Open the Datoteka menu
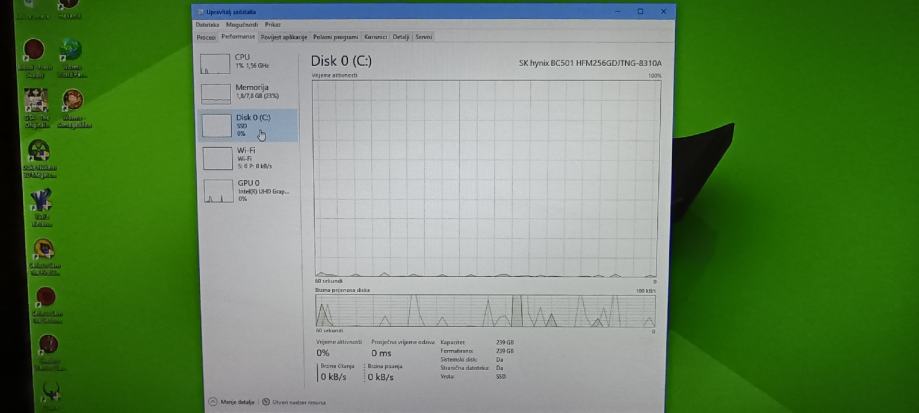The height and width of the screenshot is (413, 919). (x=207, y=25)
